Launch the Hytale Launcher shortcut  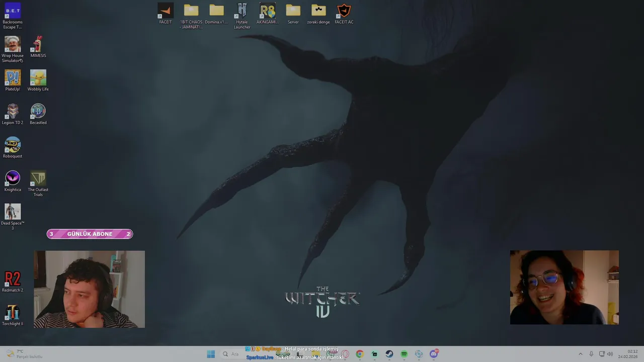(242, 16)
